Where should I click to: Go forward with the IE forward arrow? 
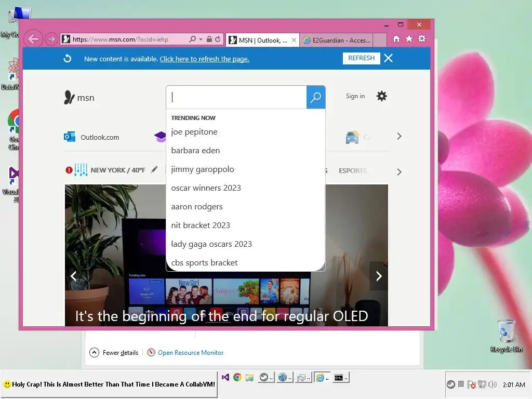point(51,39)
